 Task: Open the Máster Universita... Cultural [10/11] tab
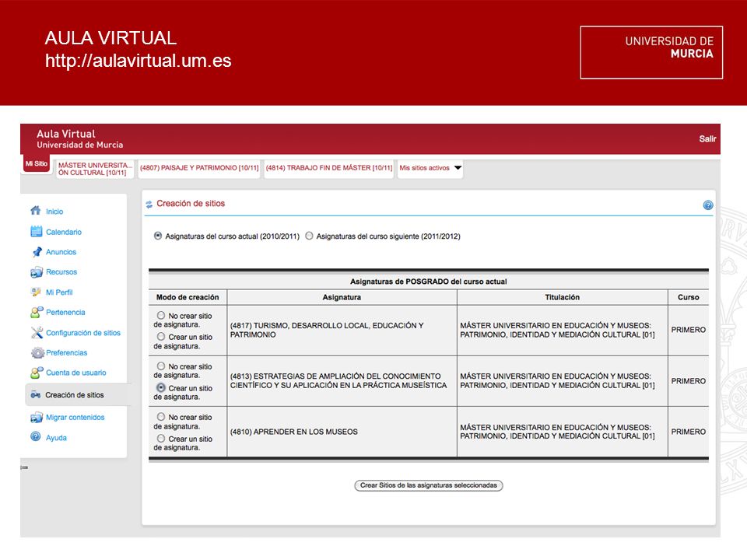(95, 169)
